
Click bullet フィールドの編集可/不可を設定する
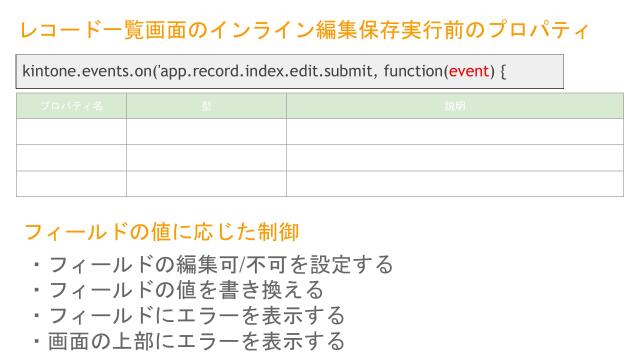213,264
